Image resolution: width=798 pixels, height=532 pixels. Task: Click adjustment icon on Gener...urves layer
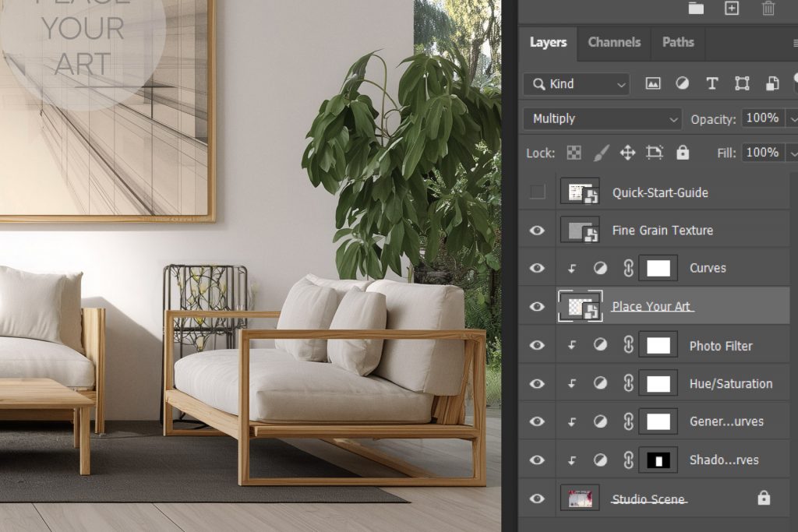click(x=601, y=421)
